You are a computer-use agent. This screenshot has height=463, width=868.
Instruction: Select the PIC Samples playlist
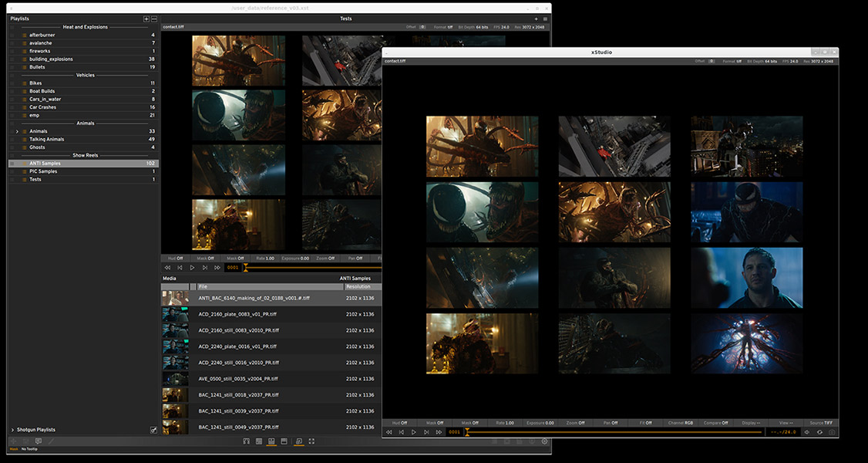pos(43,171)
